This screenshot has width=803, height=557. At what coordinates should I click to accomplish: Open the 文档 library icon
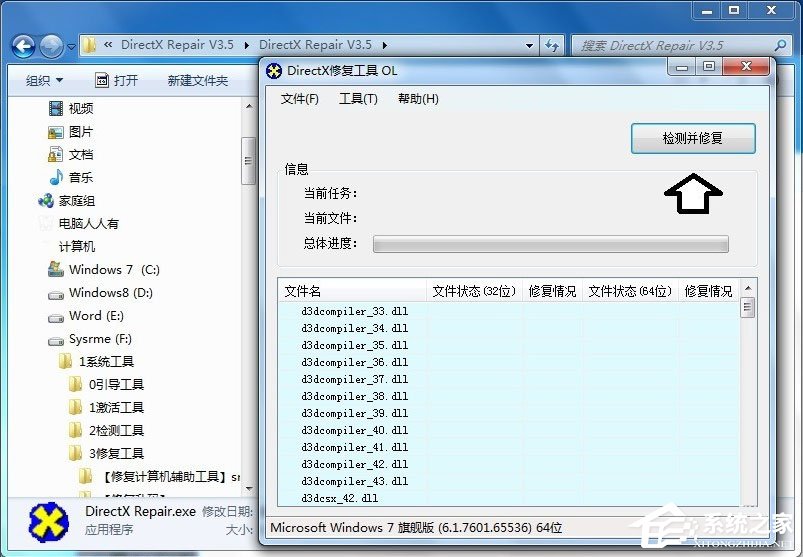[x=56, y=155]
